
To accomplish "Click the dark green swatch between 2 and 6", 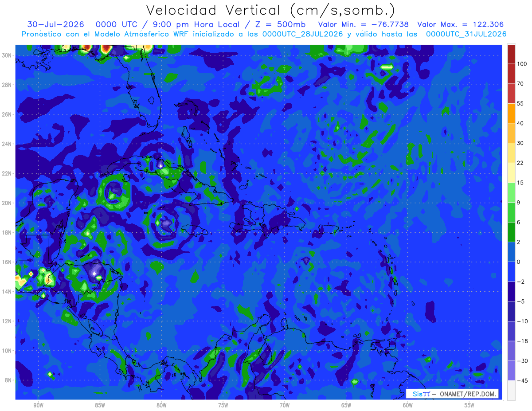I will coord(511,232).
